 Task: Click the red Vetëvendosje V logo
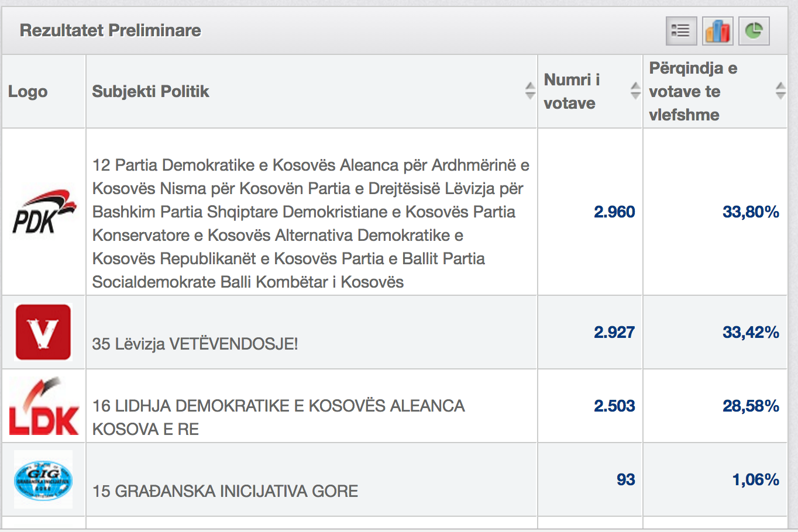click(43, 332)
